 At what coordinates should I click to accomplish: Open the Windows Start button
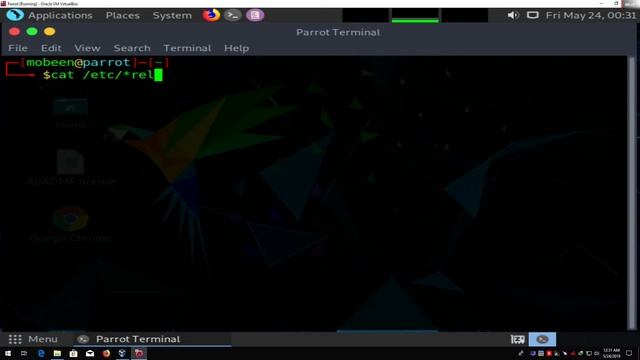tap(8, 353)
